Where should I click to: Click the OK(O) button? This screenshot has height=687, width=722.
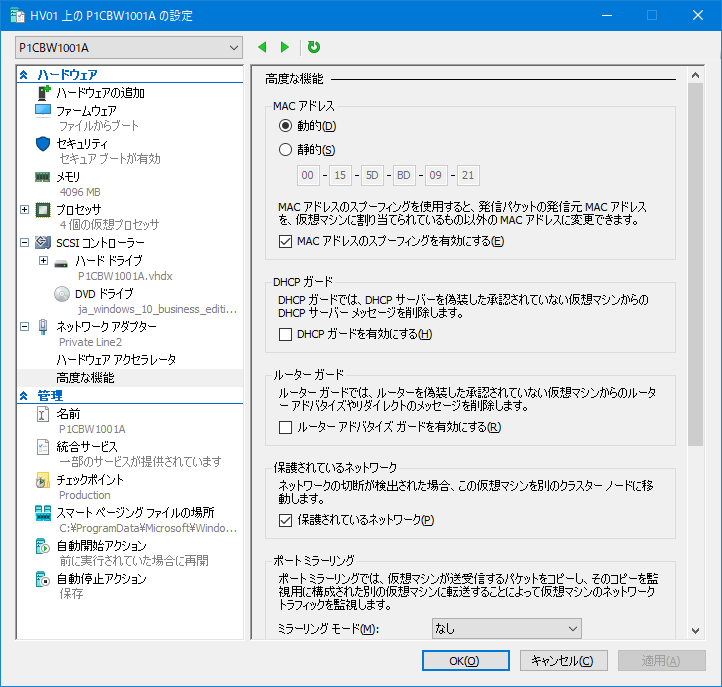pyautogui.click(x=466, y=661)
